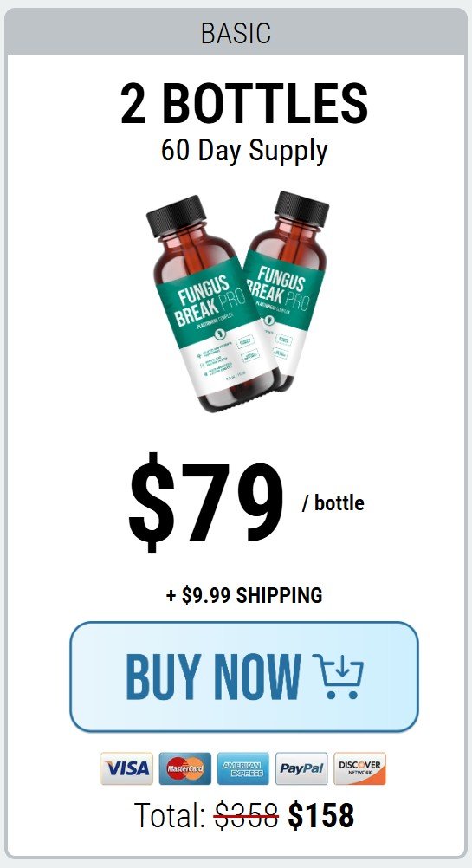Click the Buy Now button text

point(214,677)
